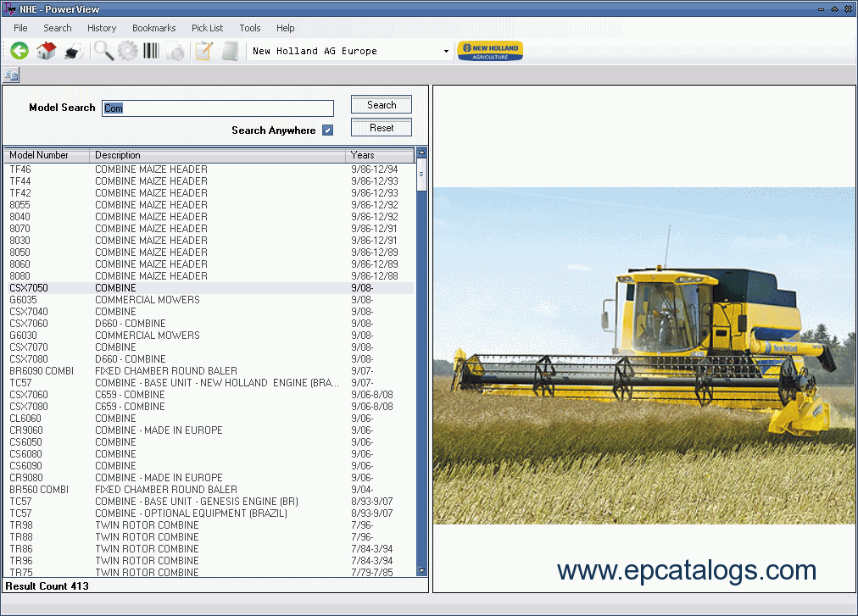
Task: Expand the catalog selection combo box arrow
Action: 445,51
